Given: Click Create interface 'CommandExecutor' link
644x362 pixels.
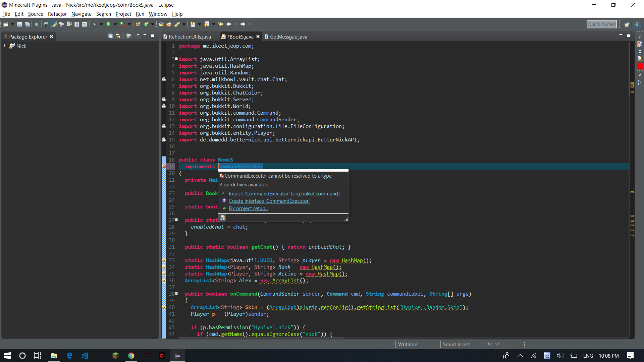Looking at the screenshot, I should coord(269,201).
